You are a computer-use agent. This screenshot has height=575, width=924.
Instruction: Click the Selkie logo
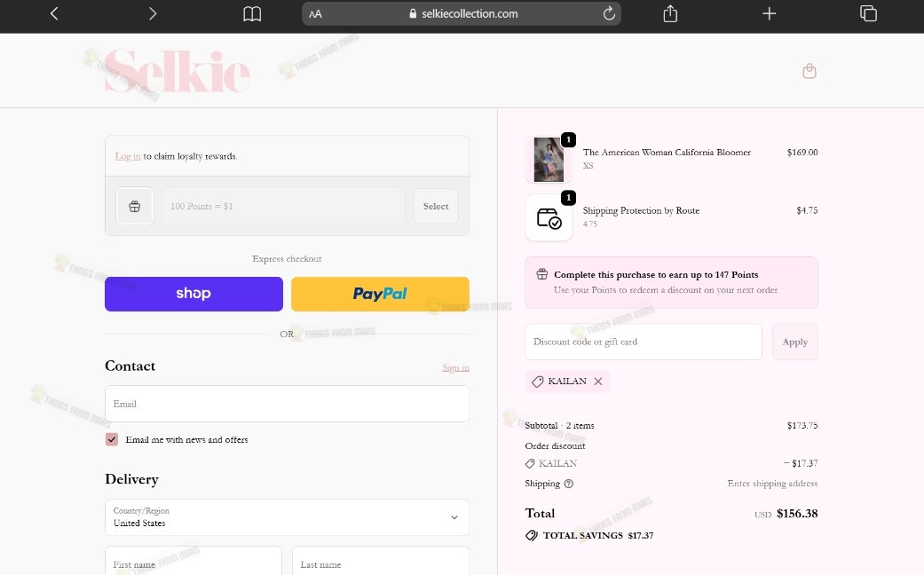click(x=177, y=71)
